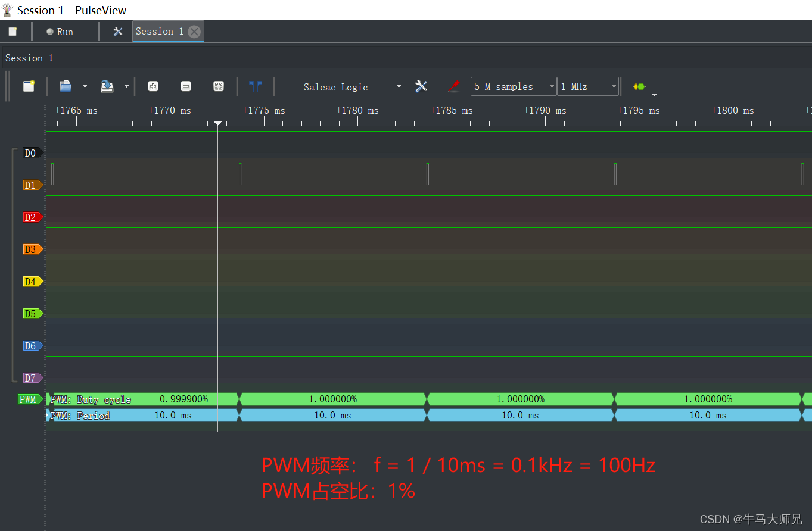Fit the trace to view with the zoom-fit icon
This screenshot has width=812, height=531.
click(x=219, y=86)
